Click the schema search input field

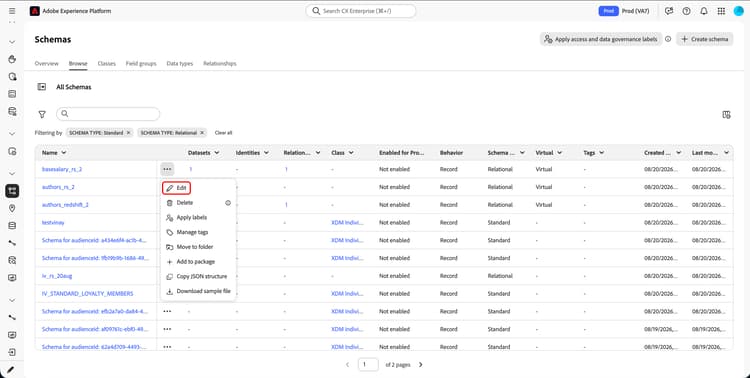[108, 114]
